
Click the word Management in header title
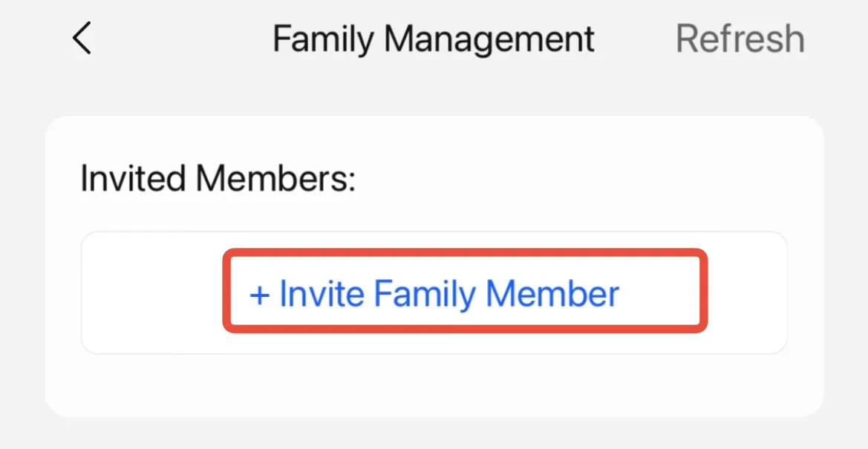489,39
